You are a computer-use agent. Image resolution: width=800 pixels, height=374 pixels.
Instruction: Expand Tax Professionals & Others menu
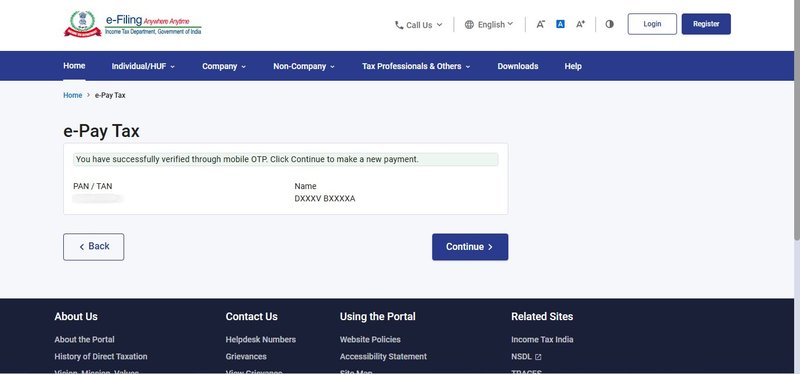[x=416, y=66]
